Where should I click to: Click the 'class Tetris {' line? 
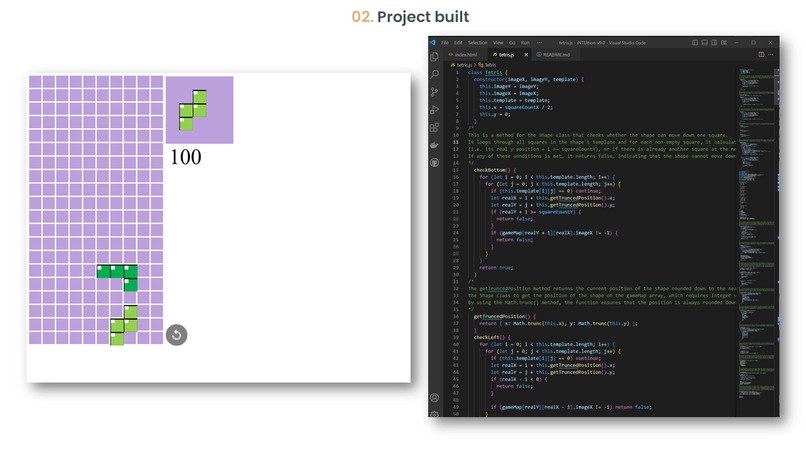pyautogui.click(x=487, y=73)
